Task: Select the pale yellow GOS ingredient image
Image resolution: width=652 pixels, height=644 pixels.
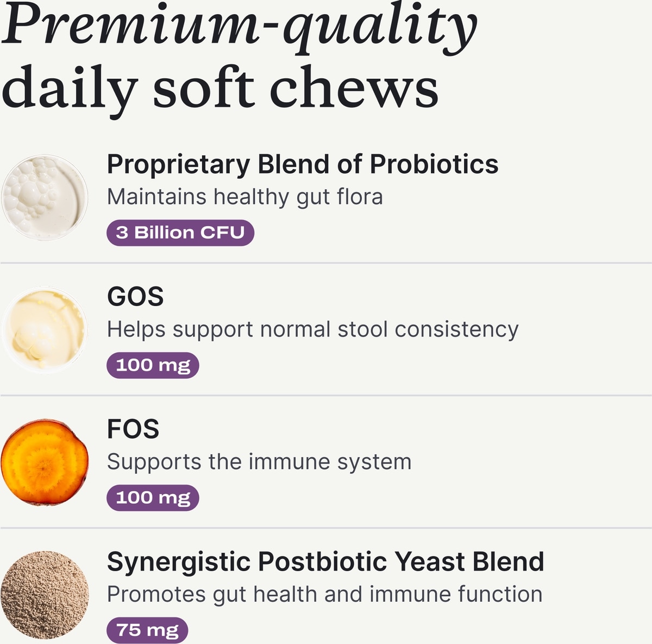Action: click(45, 330)
